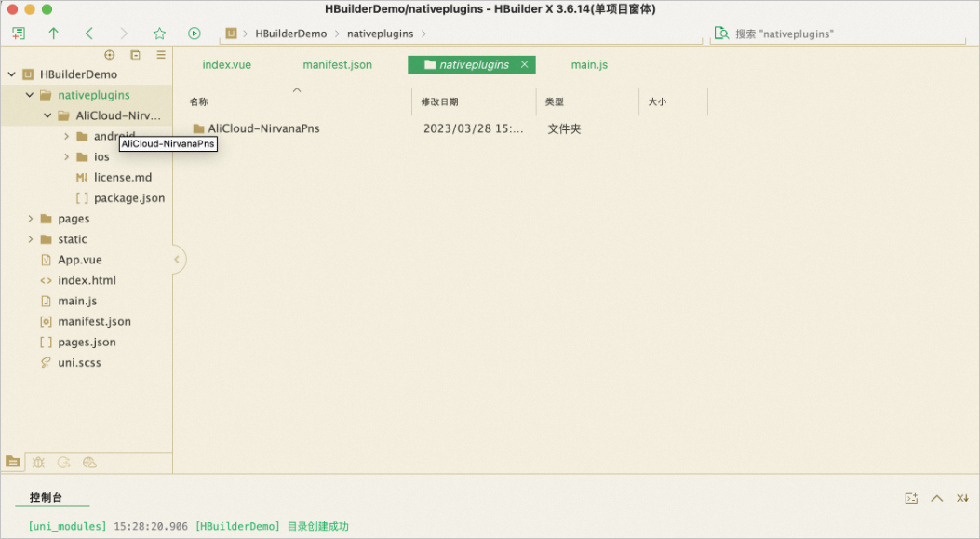Switch to the main.js tab
The image size is (980, 539).
[x=589, y=64]
